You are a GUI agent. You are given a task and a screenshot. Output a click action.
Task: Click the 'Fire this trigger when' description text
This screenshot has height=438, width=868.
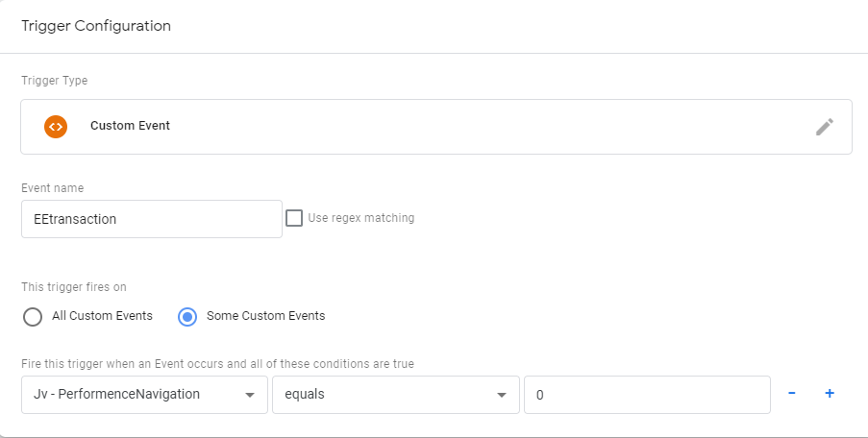point(217,364)
